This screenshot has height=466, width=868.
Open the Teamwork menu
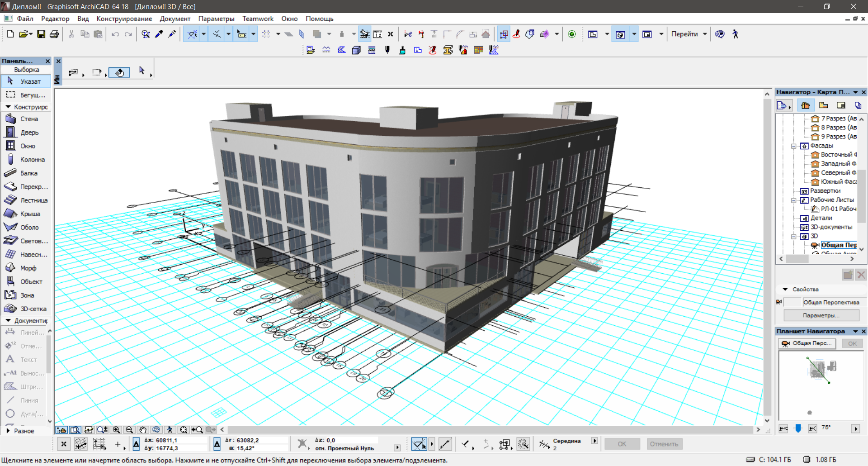[x=258, y=19]
